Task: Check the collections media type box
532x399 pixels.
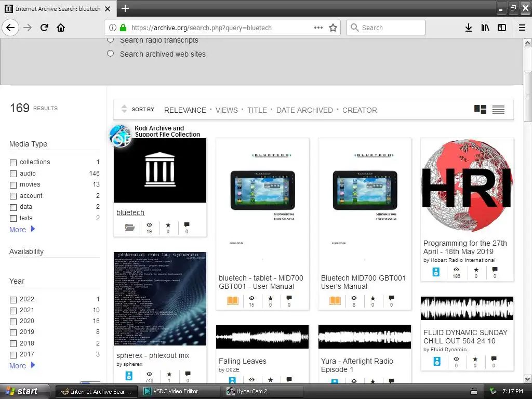Action: (x=13, y=163)
